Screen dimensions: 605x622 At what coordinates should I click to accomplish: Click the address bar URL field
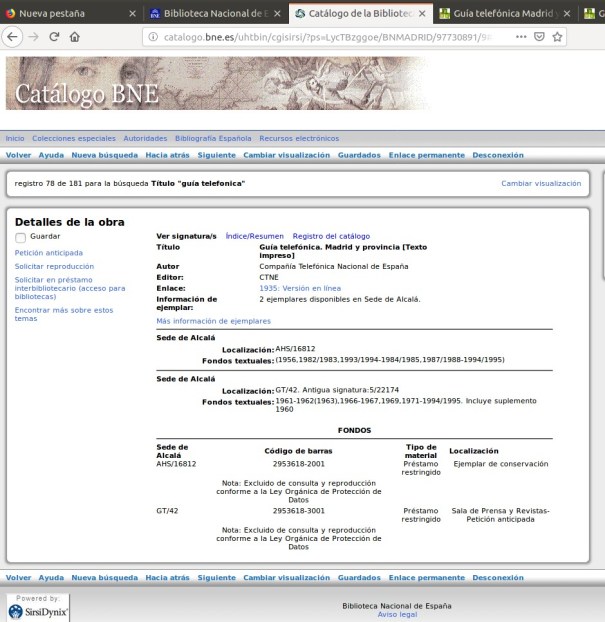pos(330,36)
